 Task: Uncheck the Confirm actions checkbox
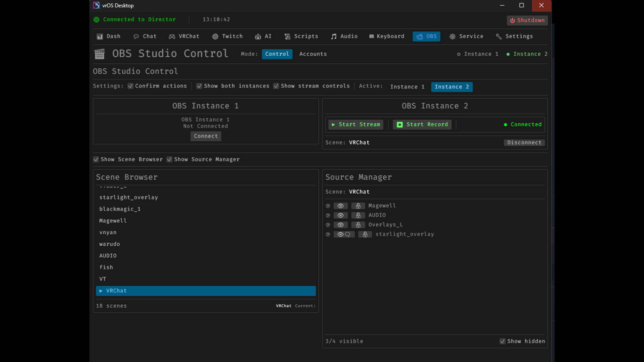130,86
